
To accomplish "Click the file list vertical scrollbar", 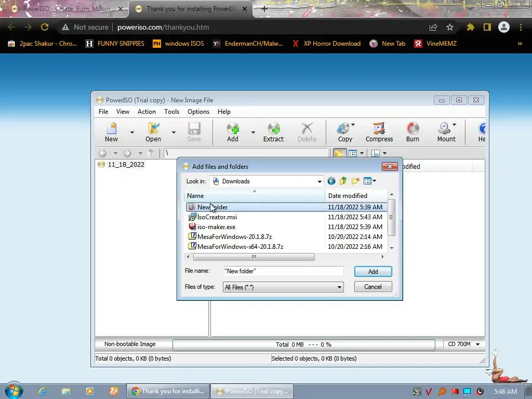I will point(392,218).
